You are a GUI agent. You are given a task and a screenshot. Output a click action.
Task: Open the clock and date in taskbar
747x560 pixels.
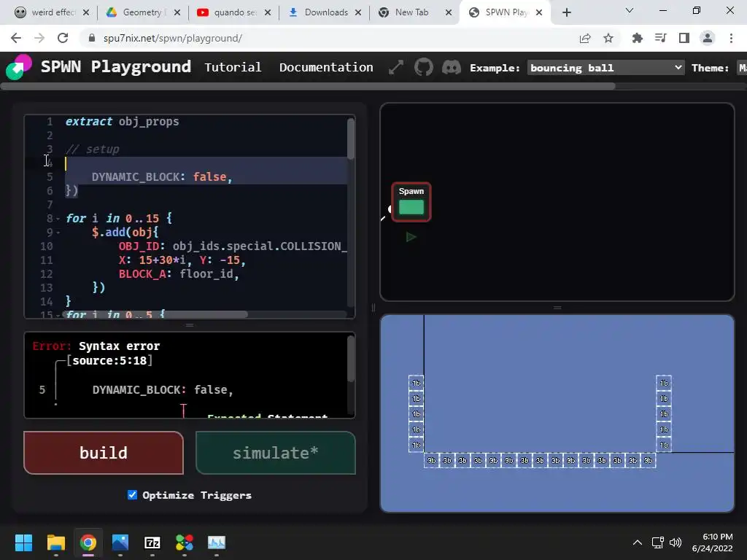tap(712, 542)
